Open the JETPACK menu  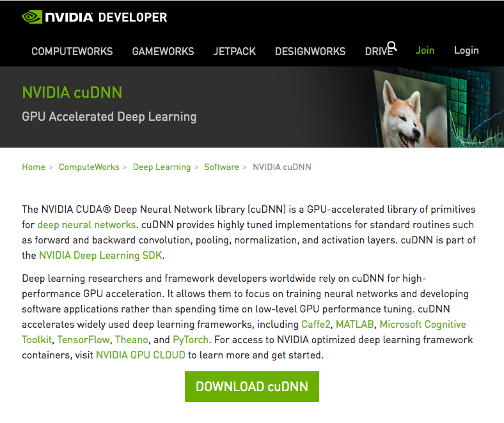(234, 51)
